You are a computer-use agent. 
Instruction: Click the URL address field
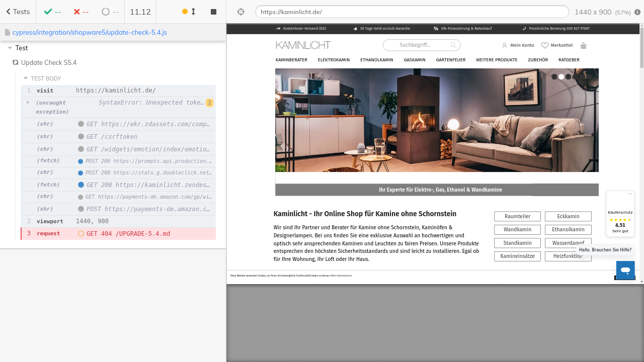(412, 12)
